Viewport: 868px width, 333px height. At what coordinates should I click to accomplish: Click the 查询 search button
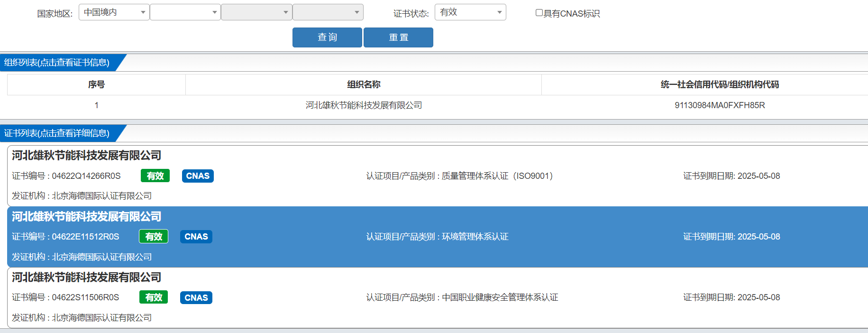click(327, 37)
